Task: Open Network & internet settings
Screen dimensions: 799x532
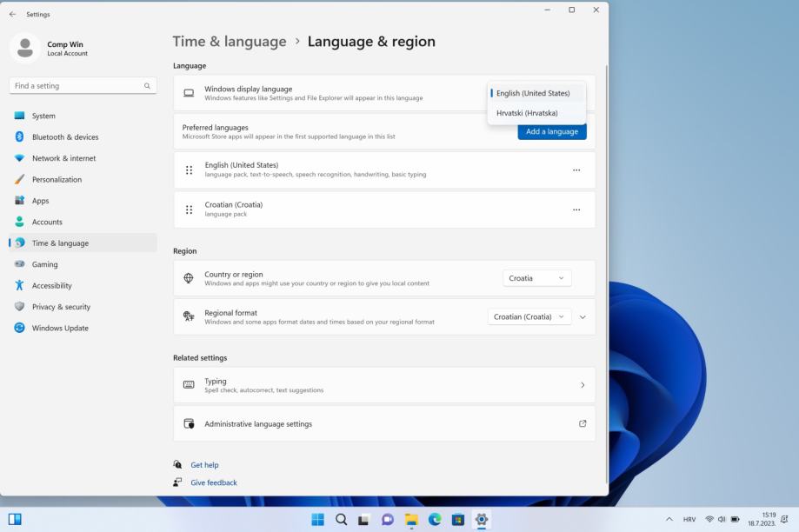Action: tap(83, 158)
